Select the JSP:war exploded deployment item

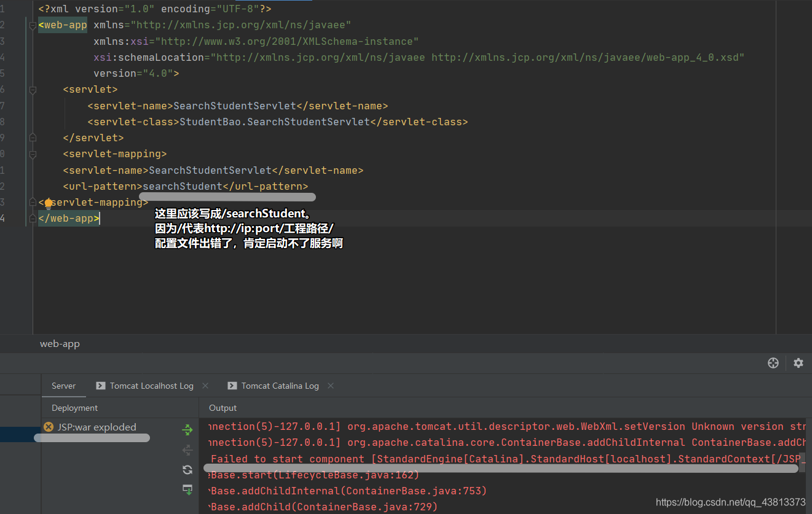click(97, 427)
